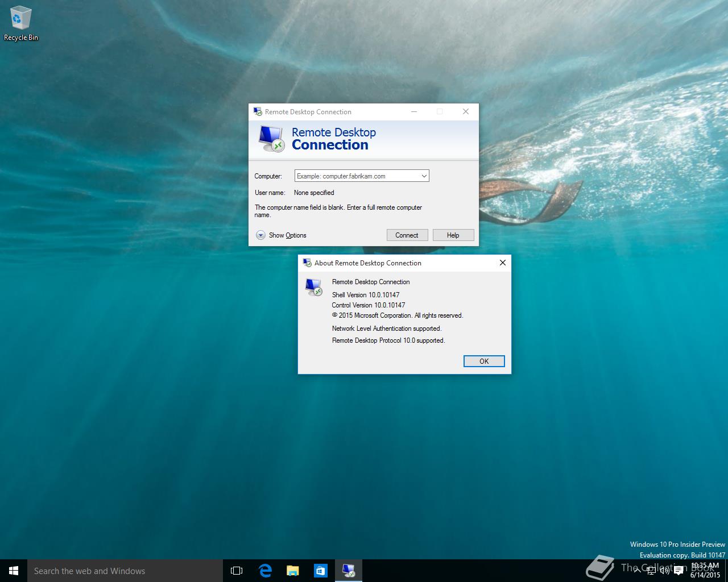Launch Microsoft Edge from the taskbar
This screenshot has height=582, width=728.
264,571
